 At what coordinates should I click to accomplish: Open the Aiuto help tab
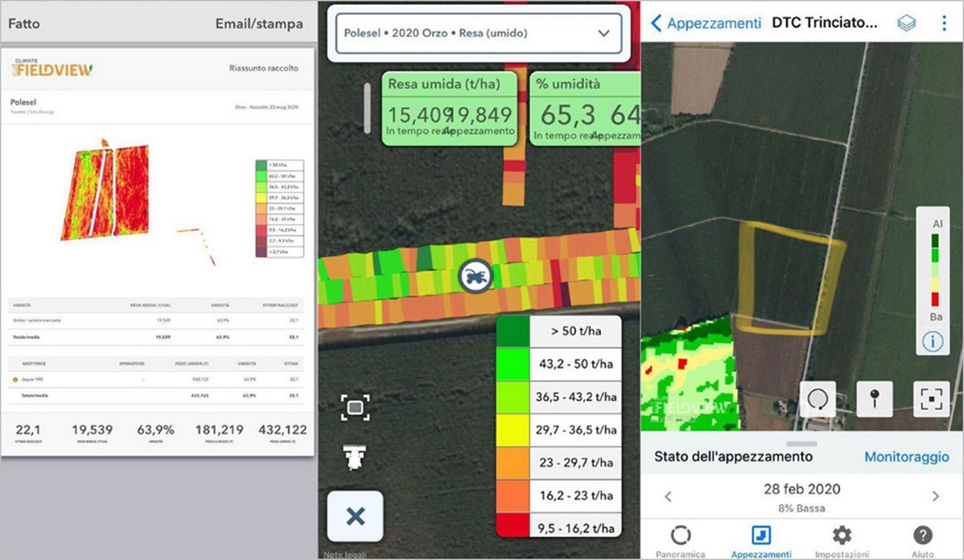point(923,541)
